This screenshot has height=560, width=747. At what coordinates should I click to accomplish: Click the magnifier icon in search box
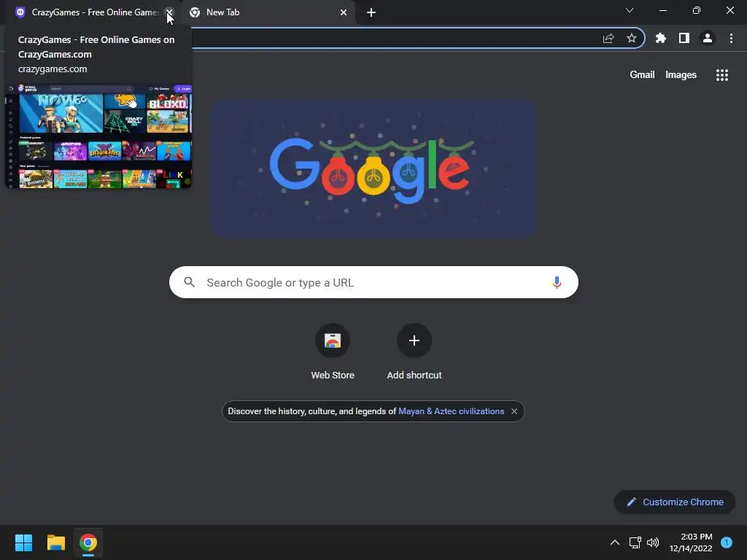(190, 282)
